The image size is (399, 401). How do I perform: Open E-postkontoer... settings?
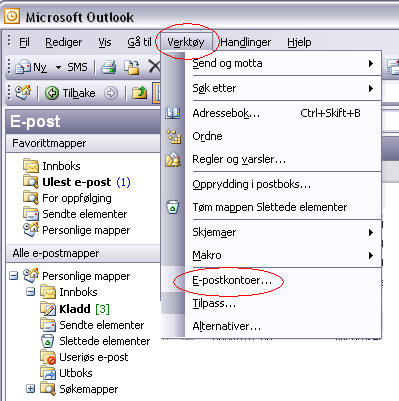283,280
